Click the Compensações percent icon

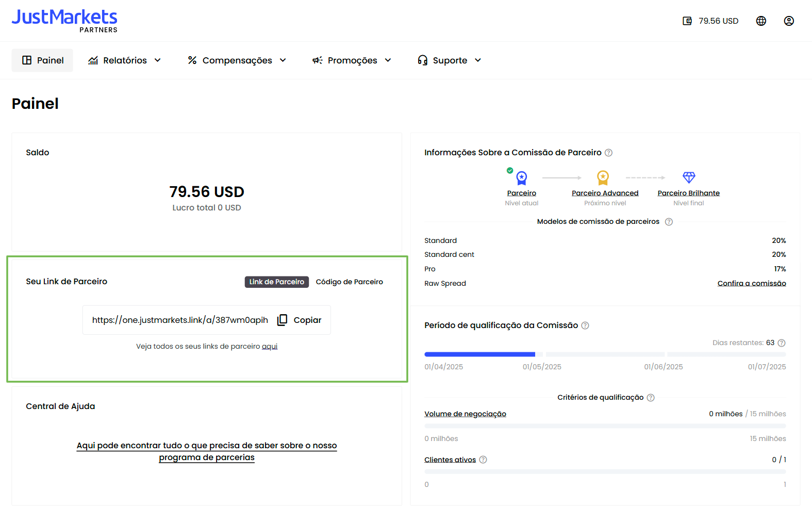pyautogui.click(x=192, y=60)
